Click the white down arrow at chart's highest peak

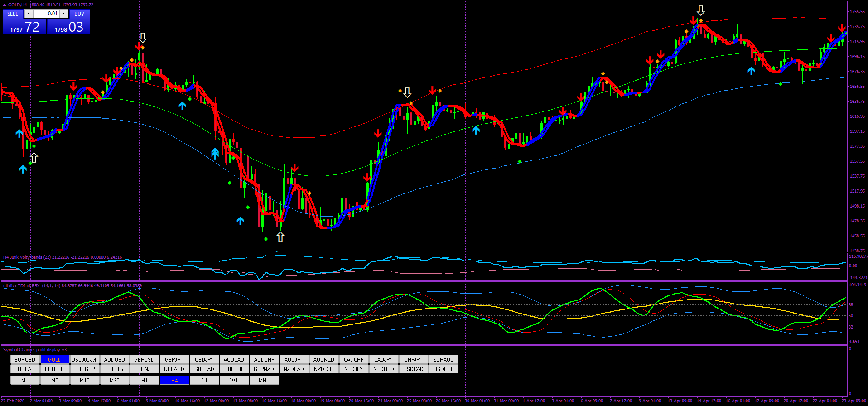tap(701, 10)
